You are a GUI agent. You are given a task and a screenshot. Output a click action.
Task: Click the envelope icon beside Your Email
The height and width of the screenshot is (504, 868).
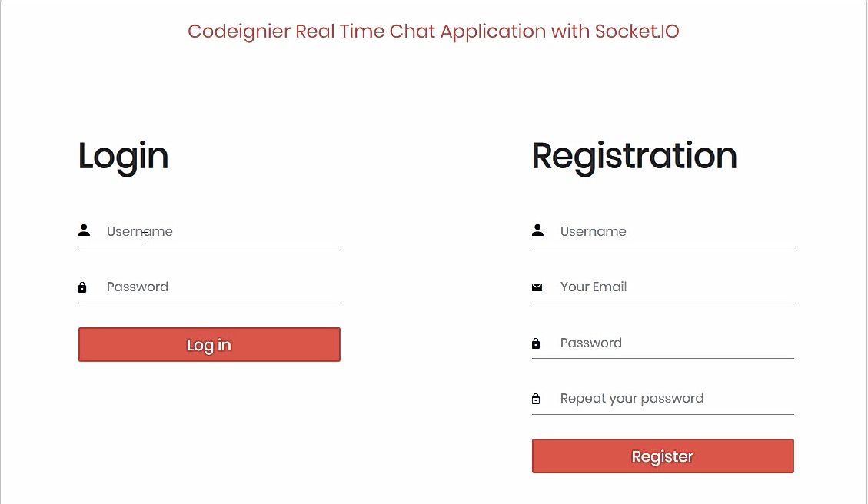[x=537, y=287]
